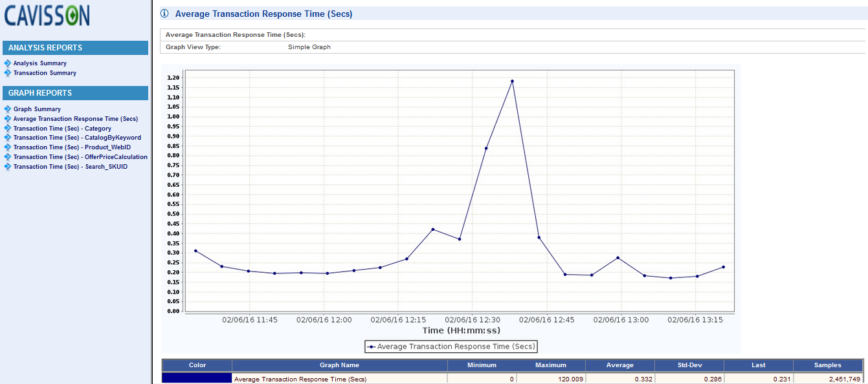The width and height of the screenshot is (868, 384).
Task: Click the page title Average Transaction Response Time
Action: (x=264, y=14)
